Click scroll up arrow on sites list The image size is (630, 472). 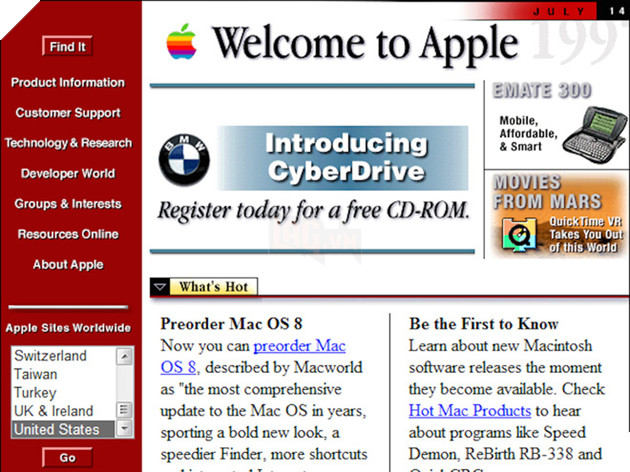(124, 356)
